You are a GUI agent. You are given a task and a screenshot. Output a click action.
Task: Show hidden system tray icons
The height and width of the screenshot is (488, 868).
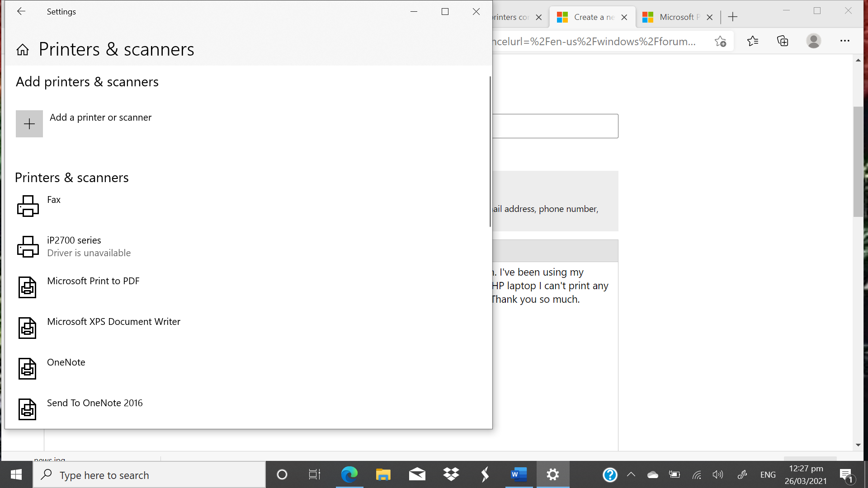click(631, 474)
